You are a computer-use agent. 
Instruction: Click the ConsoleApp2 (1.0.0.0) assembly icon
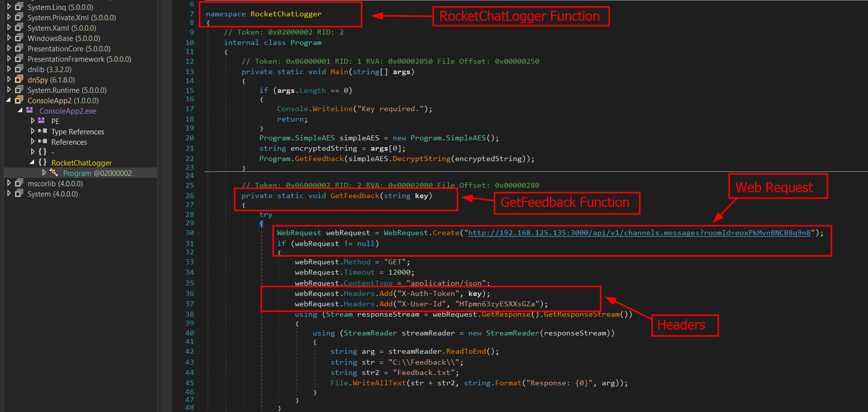pos(19,100)
